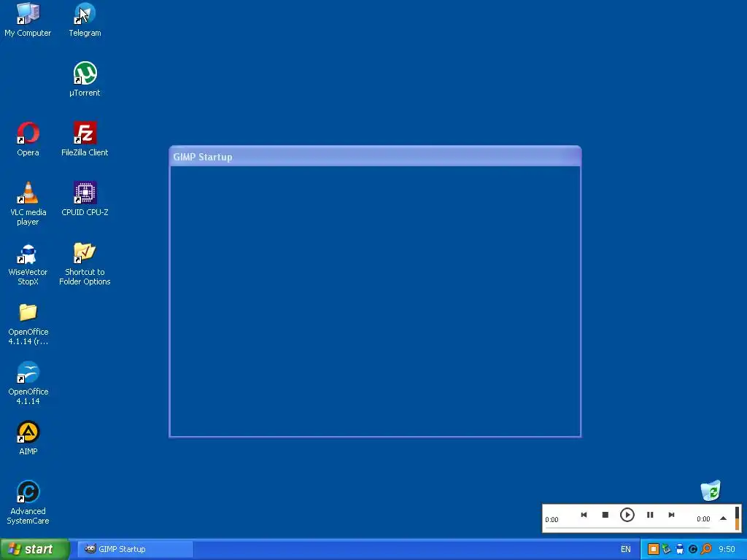Expand the media widget using up arrow
Screen dimensions: 747x560
tap(723, 518)
